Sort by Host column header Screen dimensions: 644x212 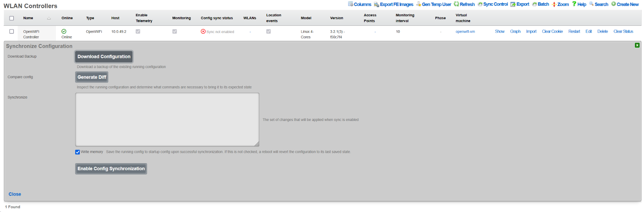[116, 18]
